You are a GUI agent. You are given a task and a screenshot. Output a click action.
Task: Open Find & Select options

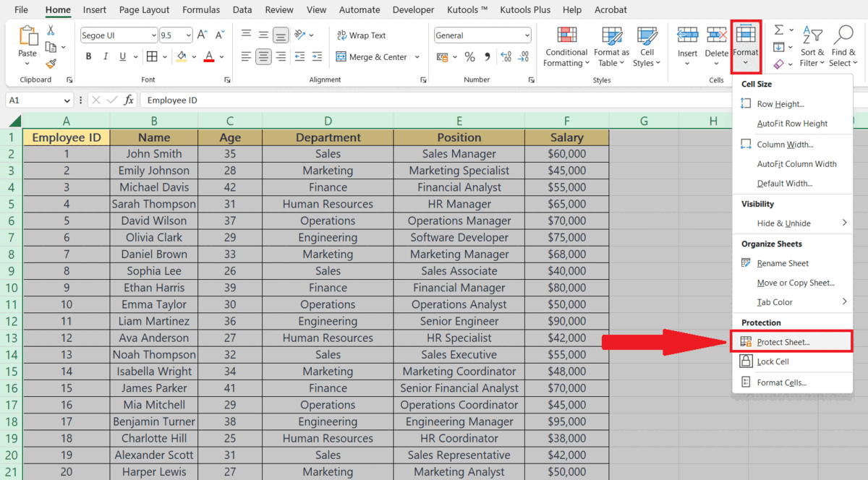point(843,46)
